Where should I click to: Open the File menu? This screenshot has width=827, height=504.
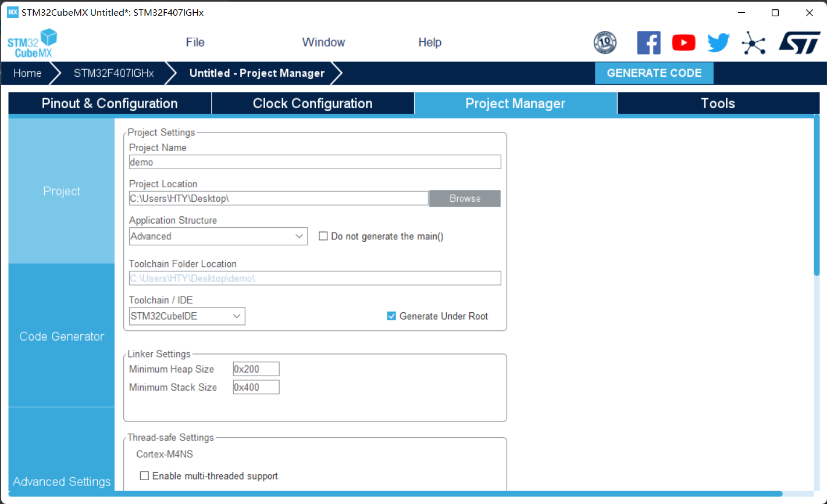point(195,42)
